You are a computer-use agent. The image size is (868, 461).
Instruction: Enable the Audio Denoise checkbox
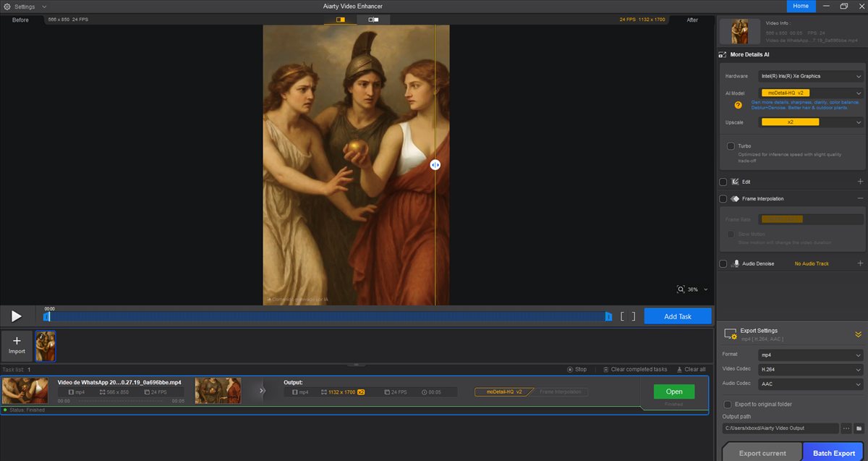tap(723, 263)
